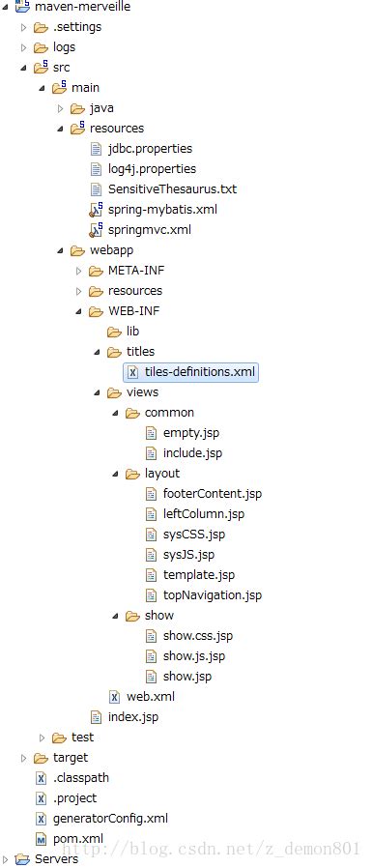Click the template.jsp file icon
The image size is (372, 868).
pyautogui.click(x=151, y=574)
